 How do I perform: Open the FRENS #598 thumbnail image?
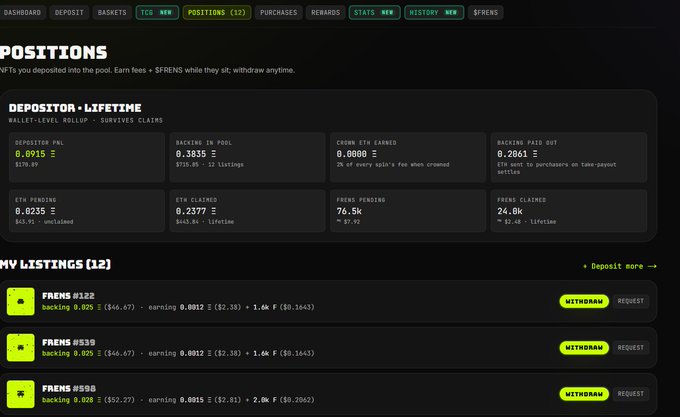20,394
